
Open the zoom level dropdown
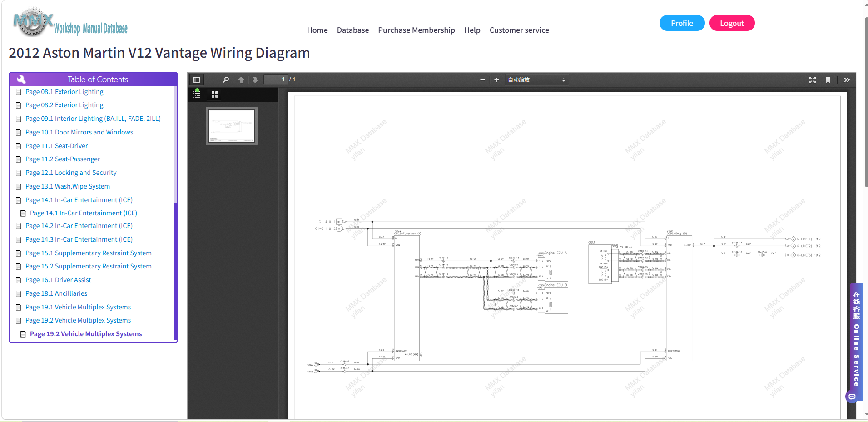pyautogui.click(x=536, y=80)
